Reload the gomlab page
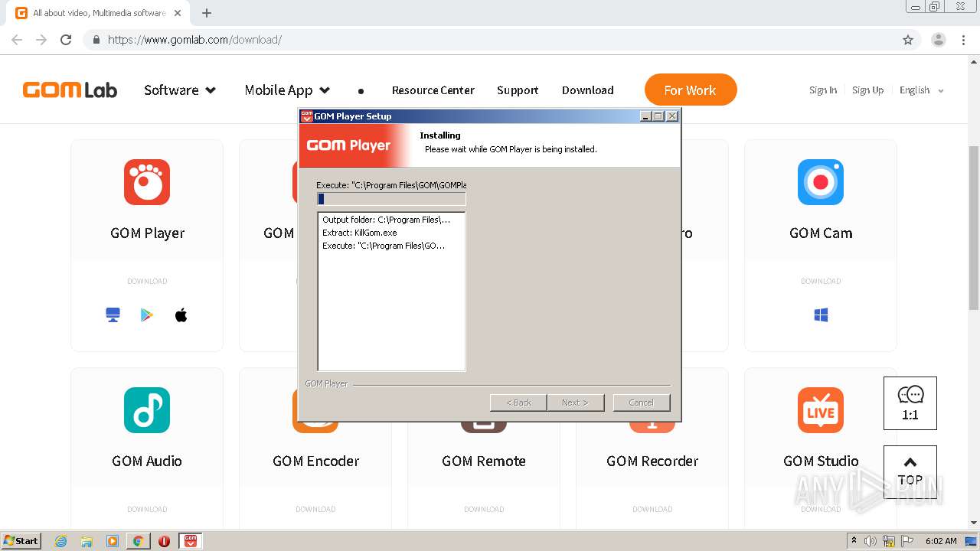 [x=66, y=40]
